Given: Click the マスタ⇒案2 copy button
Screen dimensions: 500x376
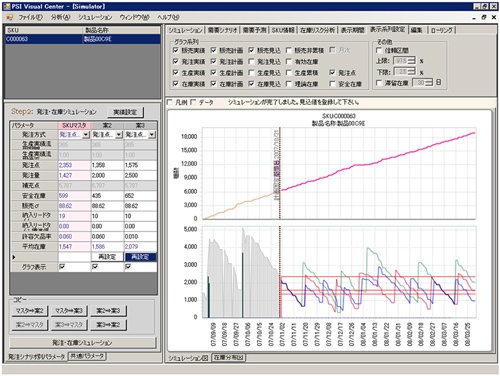Looking at the screenshot, I should pos(29,311).
